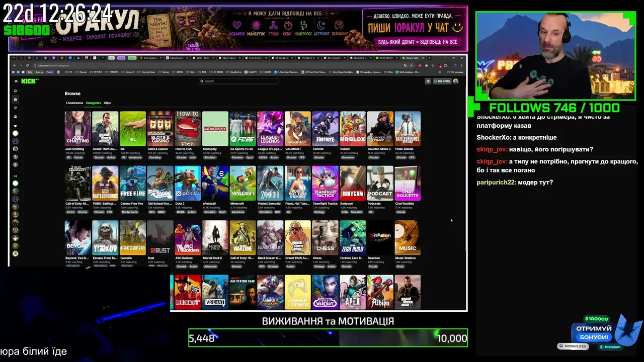Click username skiqp_jov in chat

tap(492, 149)
